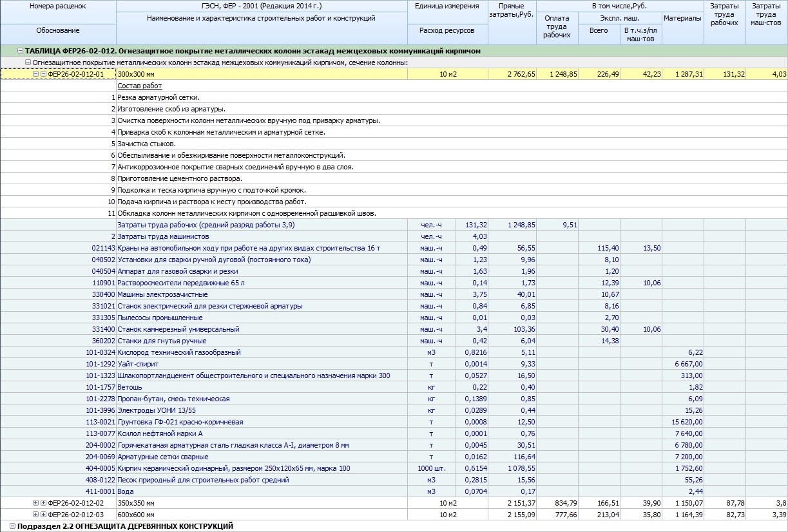788x532 pixels.
Task: Select 'Машины электрозачистные' resource
Action: tap(162, 294)
